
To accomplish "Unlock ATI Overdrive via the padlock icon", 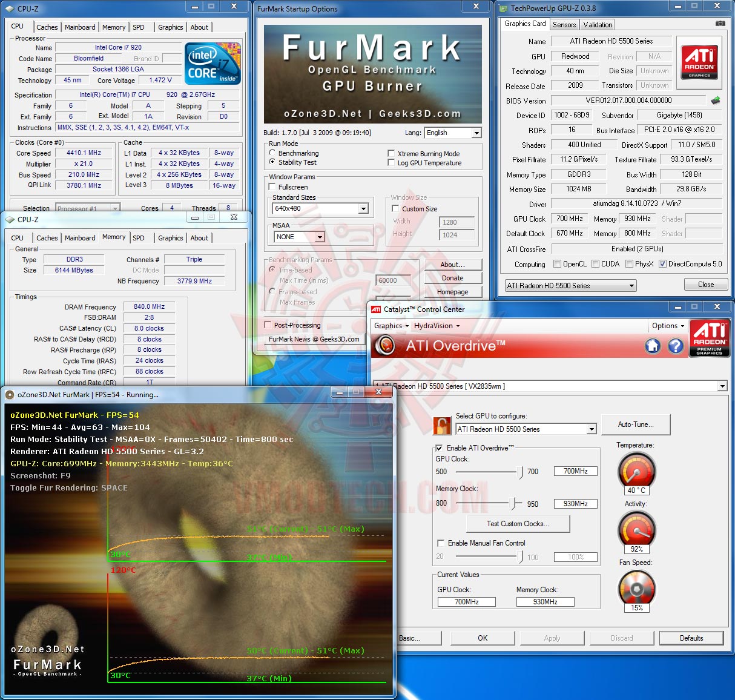I will coord(442,425).
